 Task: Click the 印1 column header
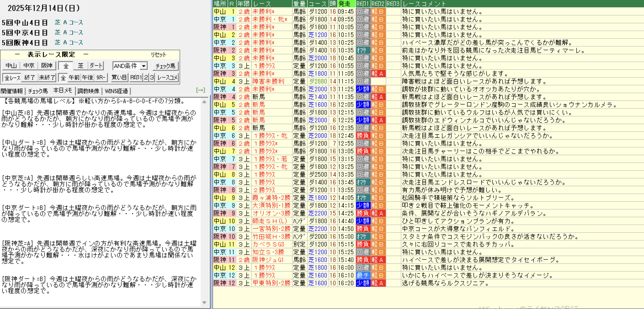[x=363, y=4]
